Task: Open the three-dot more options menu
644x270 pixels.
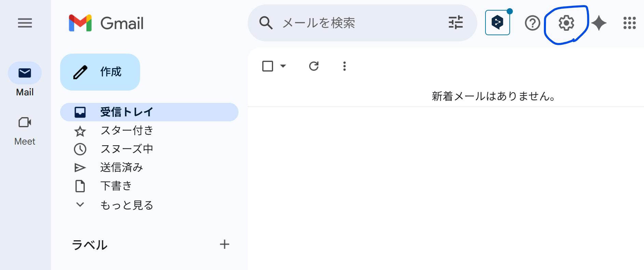Action: (344, 66)
